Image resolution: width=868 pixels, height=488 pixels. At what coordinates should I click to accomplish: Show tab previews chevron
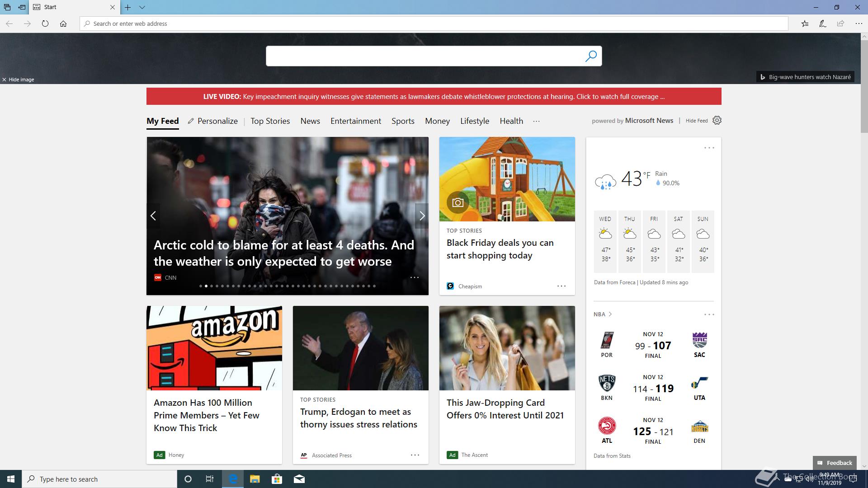(142, 7)
